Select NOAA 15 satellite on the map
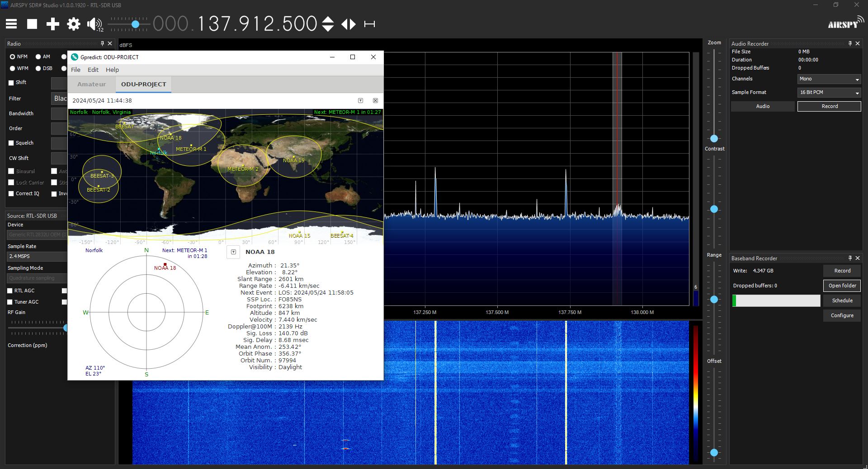 [299, 235]
